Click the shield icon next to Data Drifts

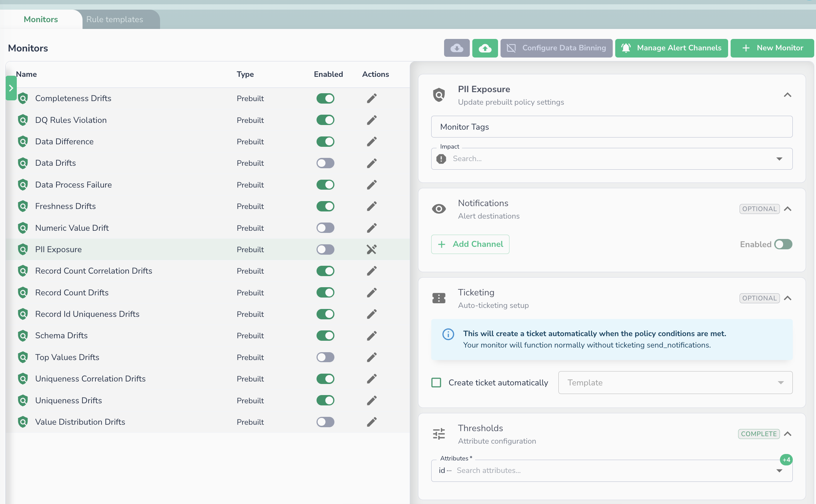pyautogui.click(x=23, y=163)
